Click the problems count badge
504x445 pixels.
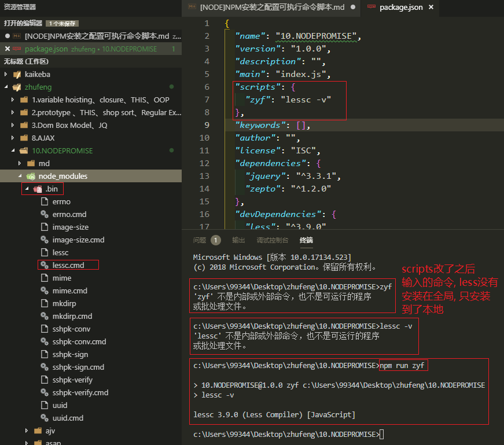(215, 240)
